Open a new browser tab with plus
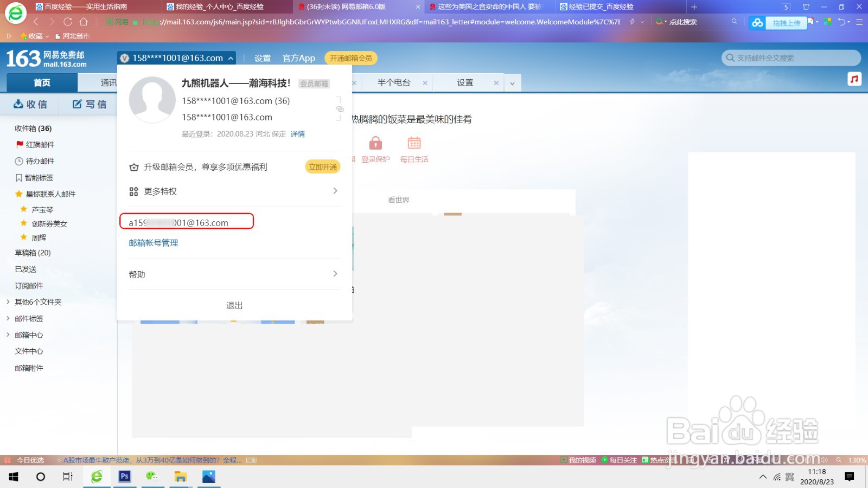Viewport: 868px width, 488px height. pos(694,7)
